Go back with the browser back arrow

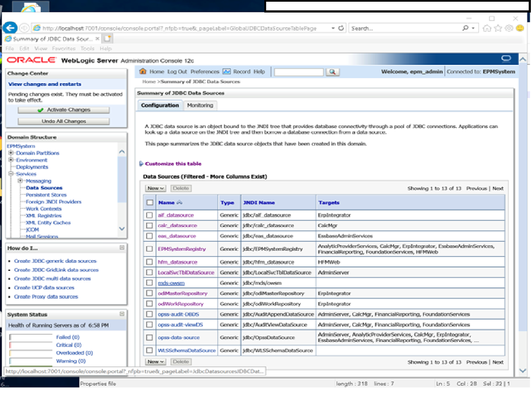point(10,27)
